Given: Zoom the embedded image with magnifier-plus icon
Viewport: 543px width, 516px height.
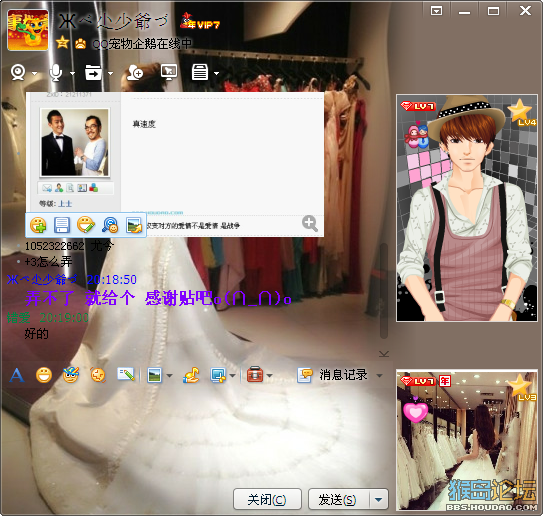Looking at the screenshot, I should click(x=310, y=223).
